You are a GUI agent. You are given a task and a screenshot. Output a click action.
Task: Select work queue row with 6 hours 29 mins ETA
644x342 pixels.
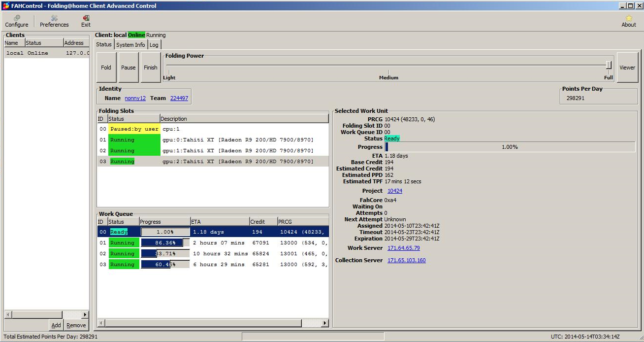point(213,264)
